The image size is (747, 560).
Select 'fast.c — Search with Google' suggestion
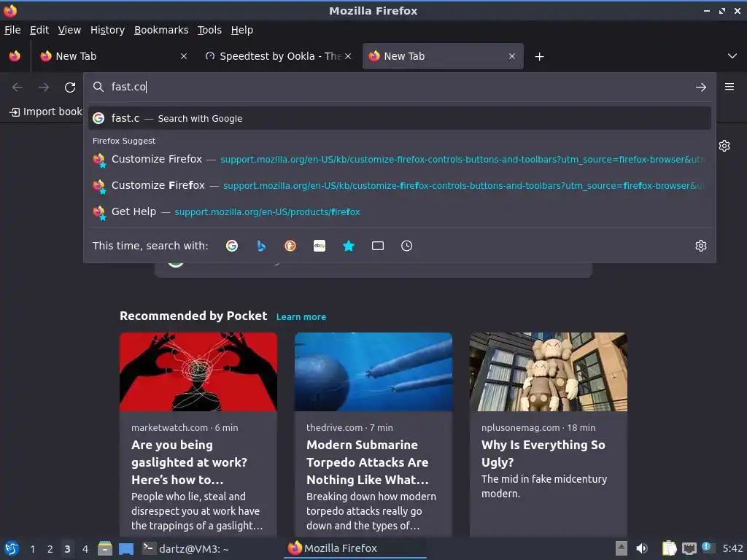[399, 118]
